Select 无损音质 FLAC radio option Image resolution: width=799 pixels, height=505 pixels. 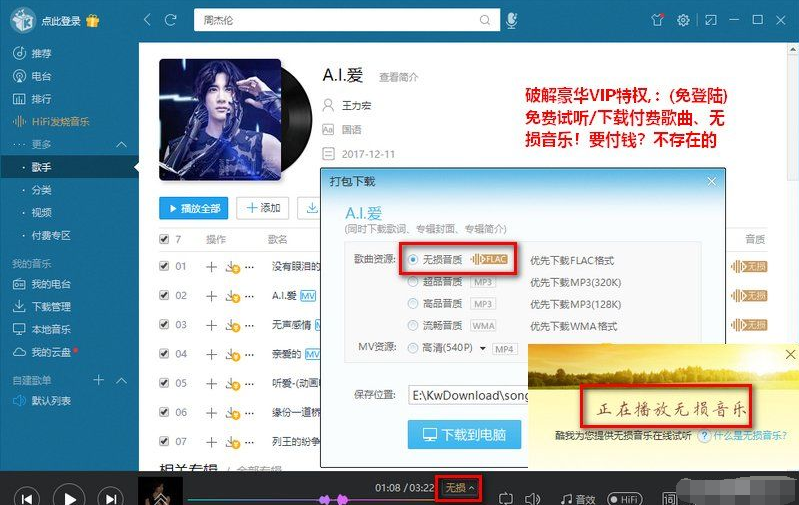[413, 260]
